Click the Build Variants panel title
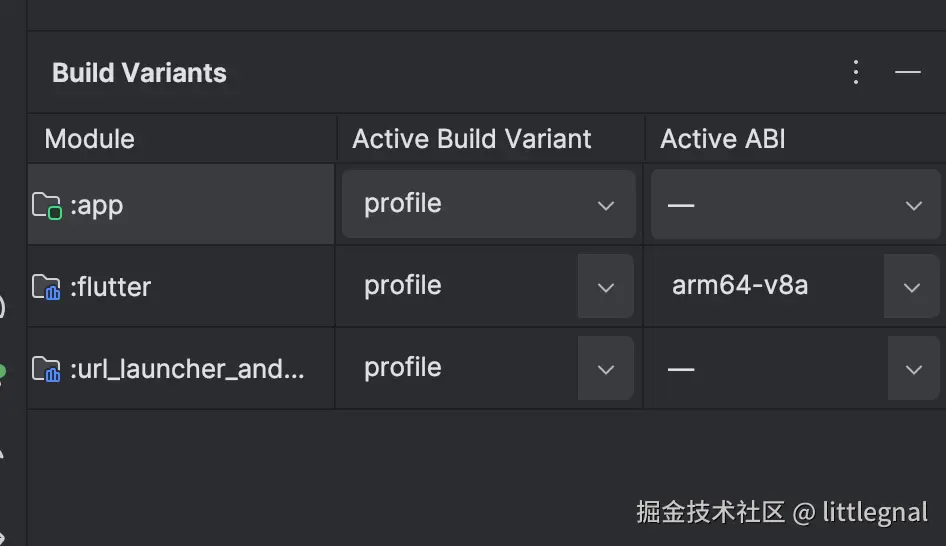Image resolution: width=946 pixels, height=546 pixels. (139, 73)
